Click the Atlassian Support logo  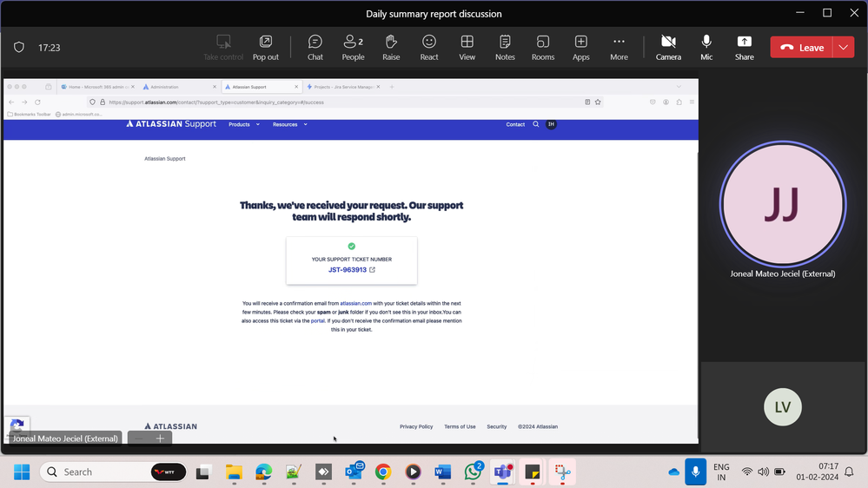click(x=171, y=124)
